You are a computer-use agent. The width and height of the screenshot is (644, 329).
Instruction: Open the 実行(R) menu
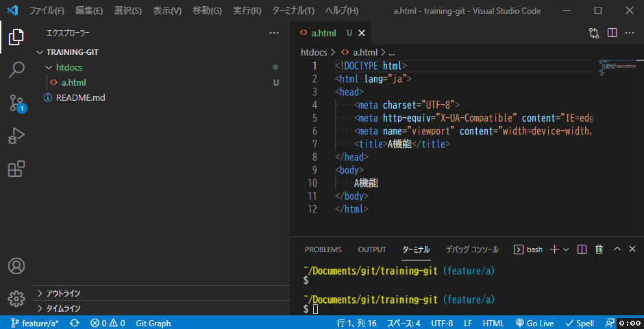pos(247,11)
